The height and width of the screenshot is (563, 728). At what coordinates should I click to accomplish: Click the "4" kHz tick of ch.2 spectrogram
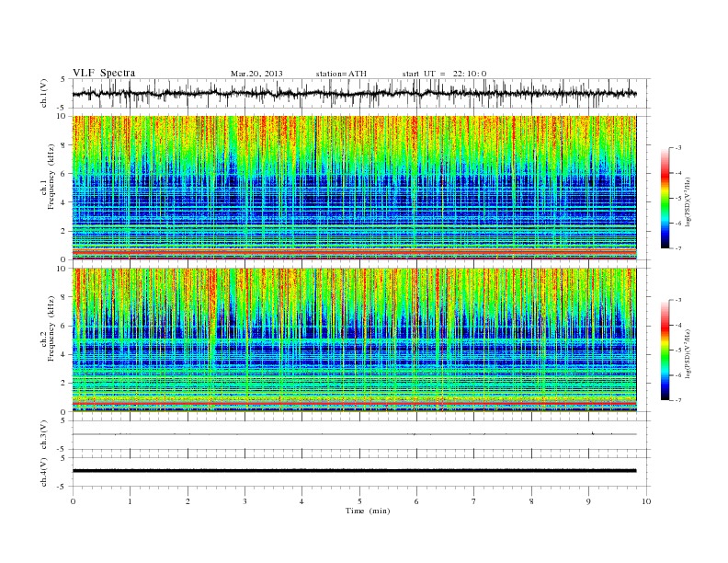[64, 355]
